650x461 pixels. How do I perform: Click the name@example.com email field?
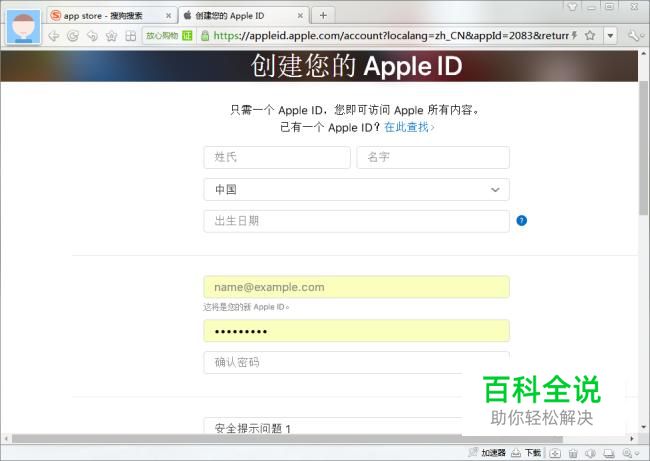[357, 287]
